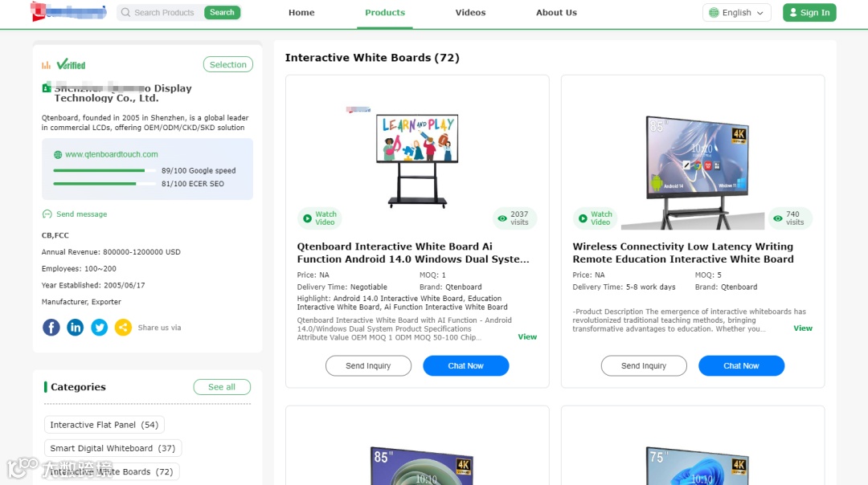This screenshot has width=868, height=485.
Task: Share on Facebook icon
Action: click(x=51, y=328)
